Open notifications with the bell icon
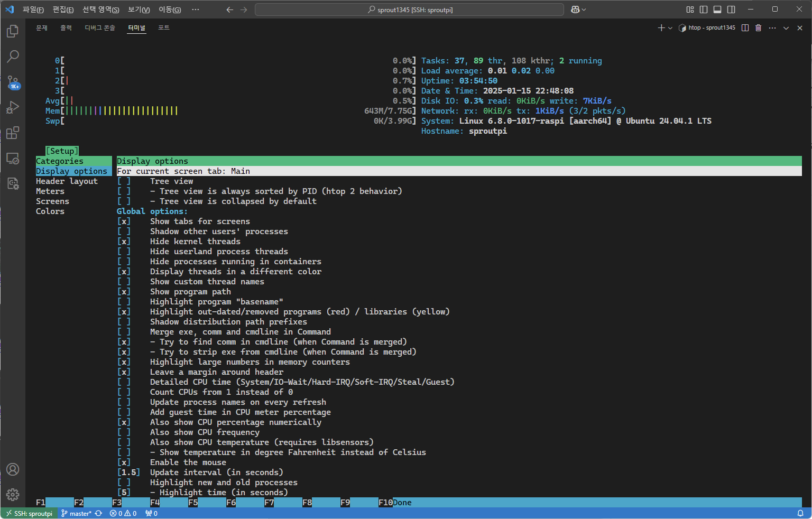This screenshot has height=519, width=812. coord(800,513)
